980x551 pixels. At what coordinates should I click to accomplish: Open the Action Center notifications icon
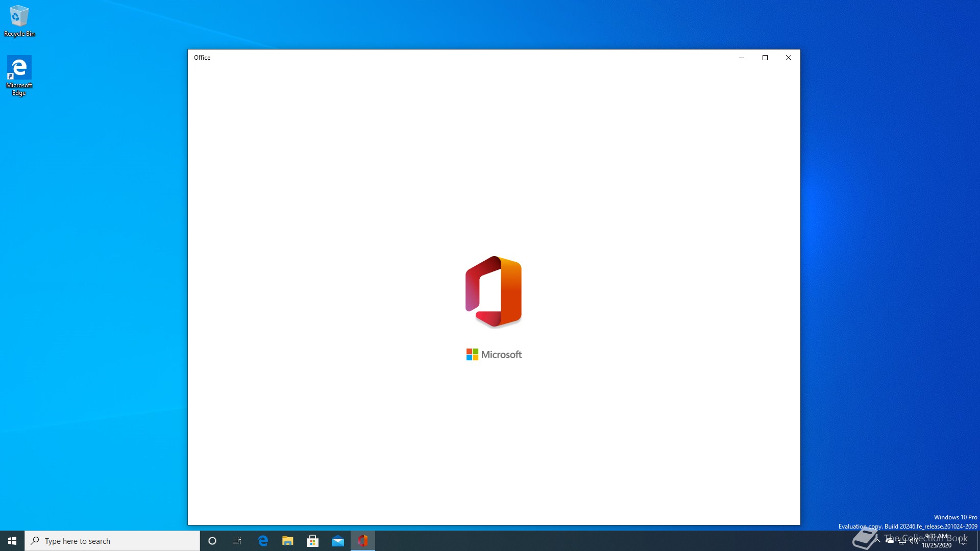tap(963, 541)
